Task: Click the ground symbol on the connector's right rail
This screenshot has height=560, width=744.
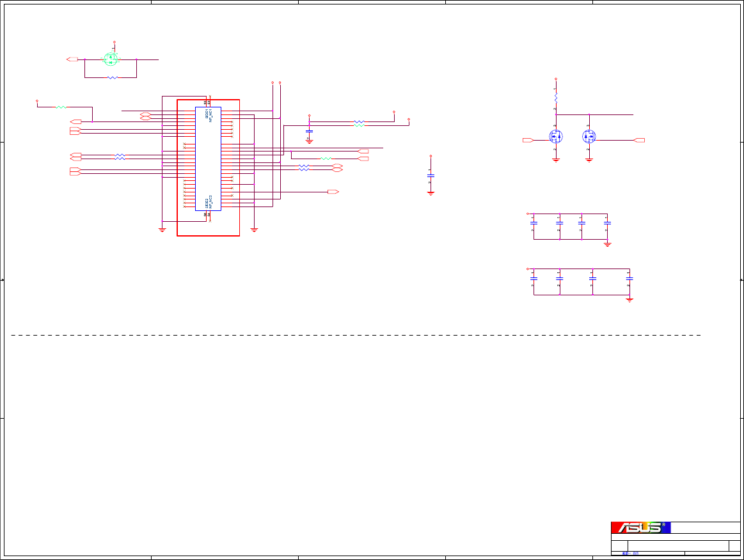Action: click(x=254, y=230)
